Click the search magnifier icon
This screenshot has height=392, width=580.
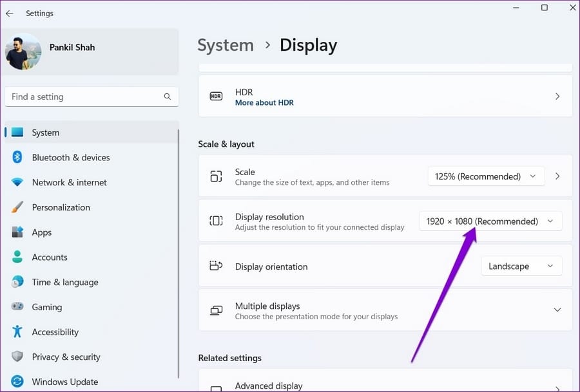[168, 97]
